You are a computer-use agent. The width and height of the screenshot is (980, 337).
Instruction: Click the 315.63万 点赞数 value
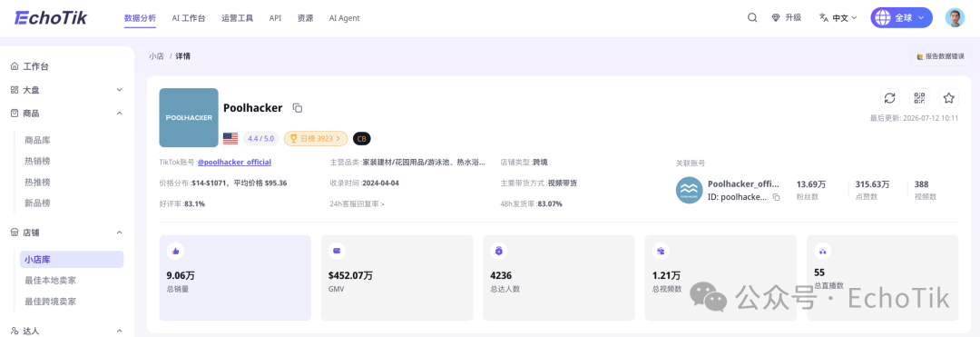point(873,184)
